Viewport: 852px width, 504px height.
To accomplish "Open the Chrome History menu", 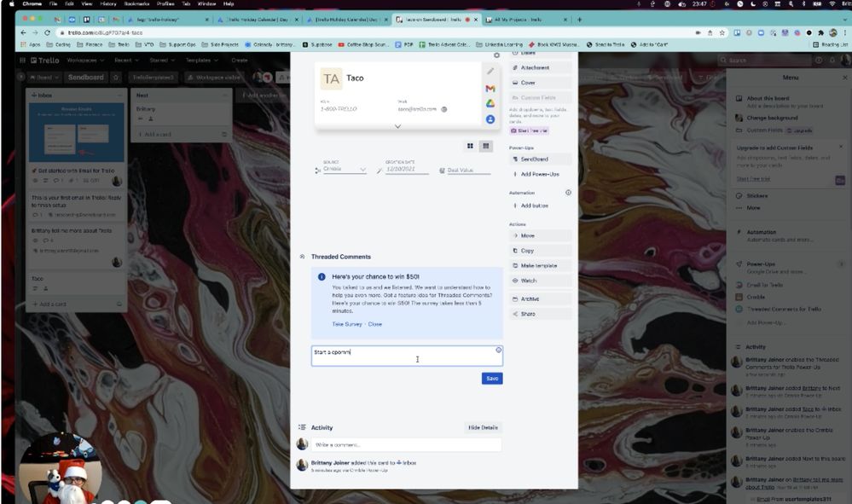I will pos(107,3).
